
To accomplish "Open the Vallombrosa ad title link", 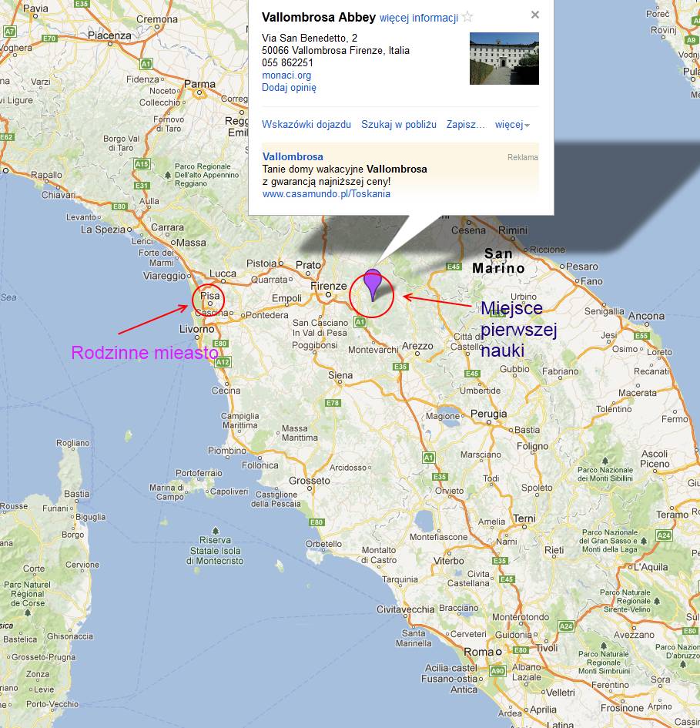I will pyautogui.click(x=293, y=157).
